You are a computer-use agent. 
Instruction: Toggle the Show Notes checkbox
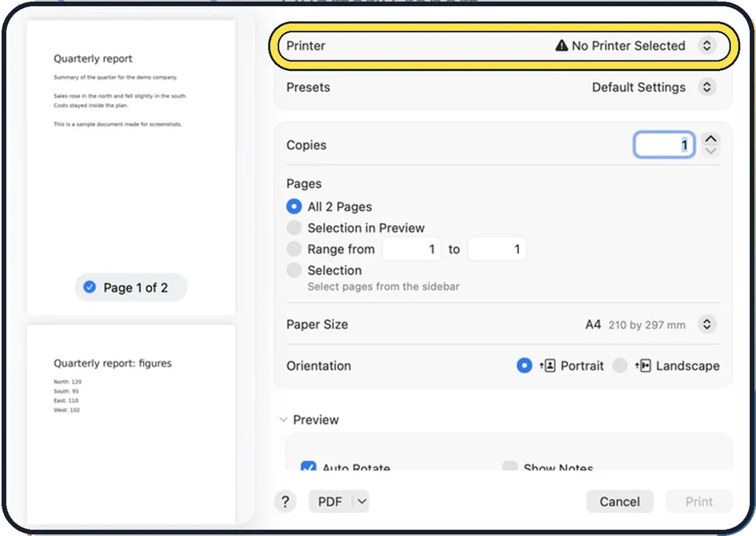(510, 466)
